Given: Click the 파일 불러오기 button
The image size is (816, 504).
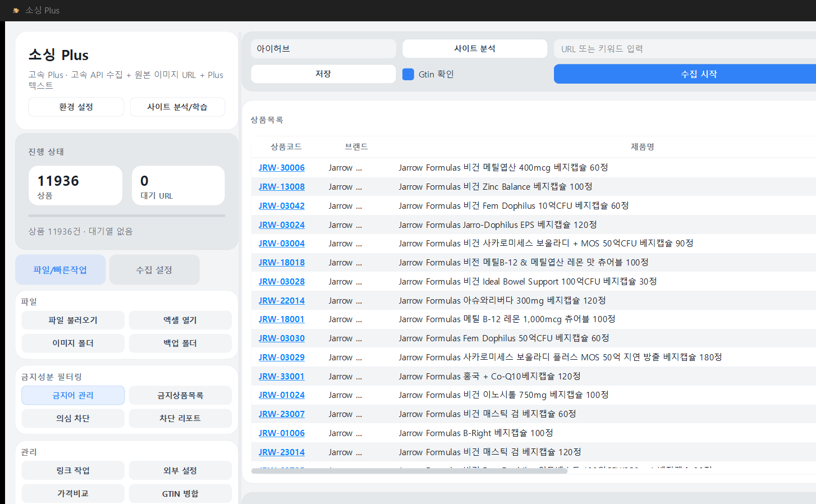Looking at the screenshot, I should 73,320.
